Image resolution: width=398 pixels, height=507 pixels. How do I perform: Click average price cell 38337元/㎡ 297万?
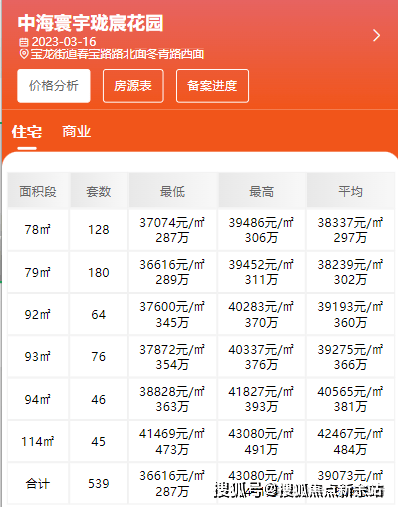coord(350,230)
